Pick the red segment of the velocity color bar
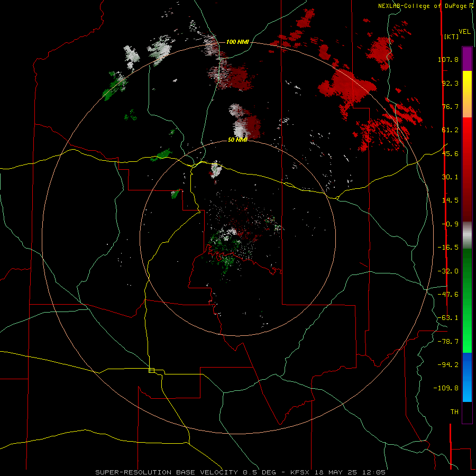This screenshot has width=476, height=476. [x=467, y=169]
